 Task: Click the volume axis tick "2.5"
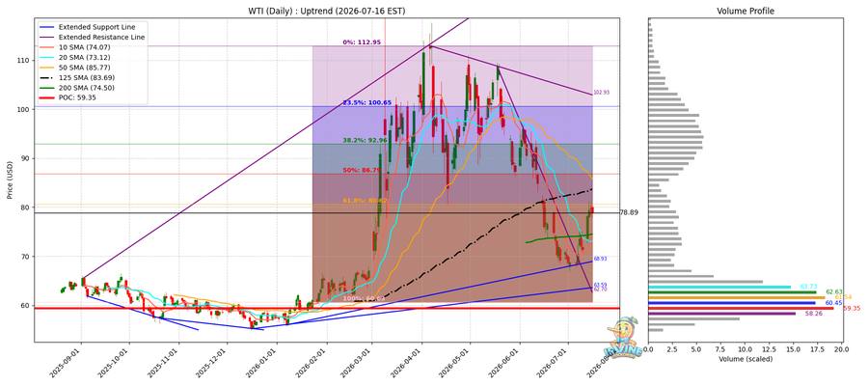pyautogui.click(x=672, y=349)
